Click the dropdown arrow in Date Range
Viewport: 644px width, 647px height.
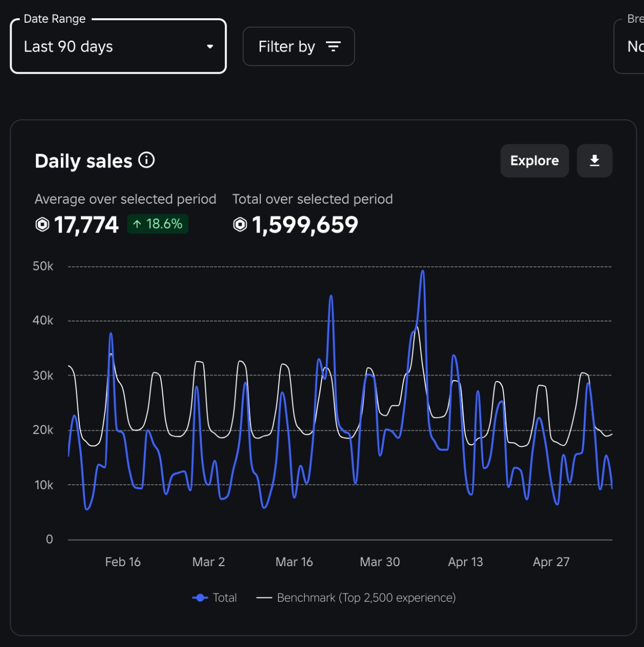210,47
